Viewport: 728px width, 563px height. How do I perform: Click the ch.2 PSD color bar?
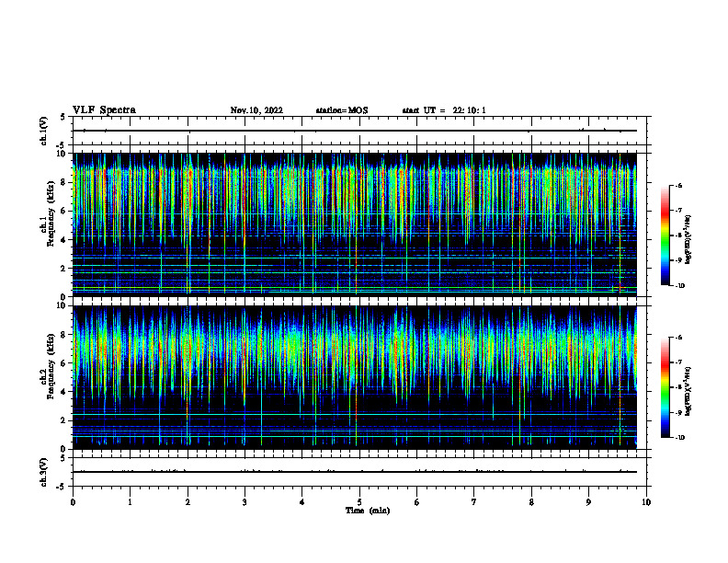pos(665,387)
